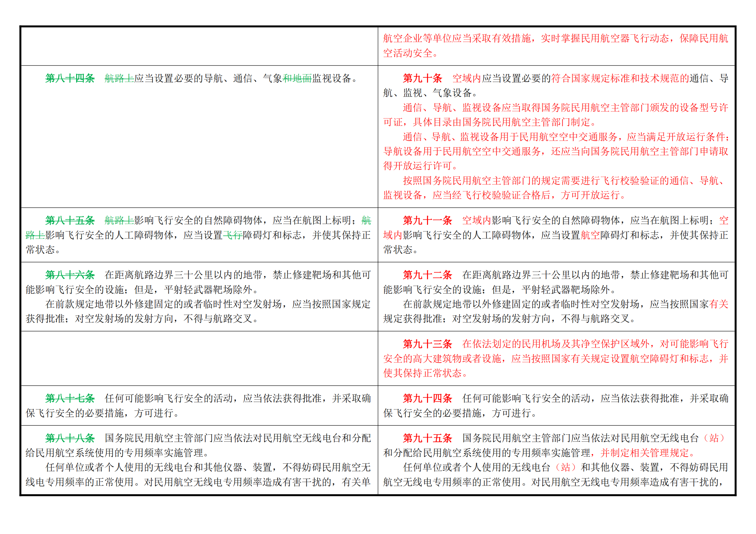The image size is (756, 534).
Task: Click the green heading 第八十五条
Action: coord(70,220)
